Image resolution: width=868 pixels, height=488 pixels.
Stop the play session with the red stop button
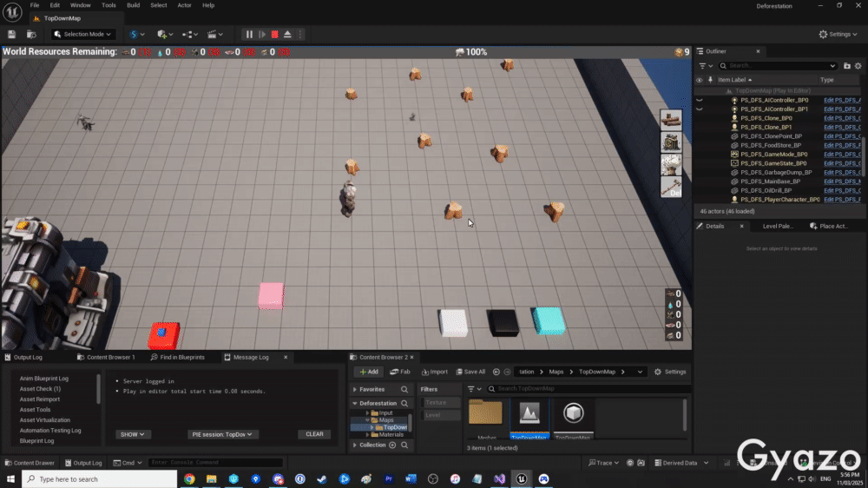click(x=274, y=34)
